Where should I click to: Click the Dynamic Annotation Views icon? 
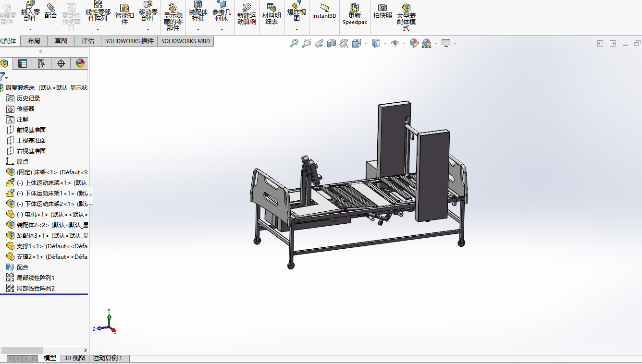(344, 43)
